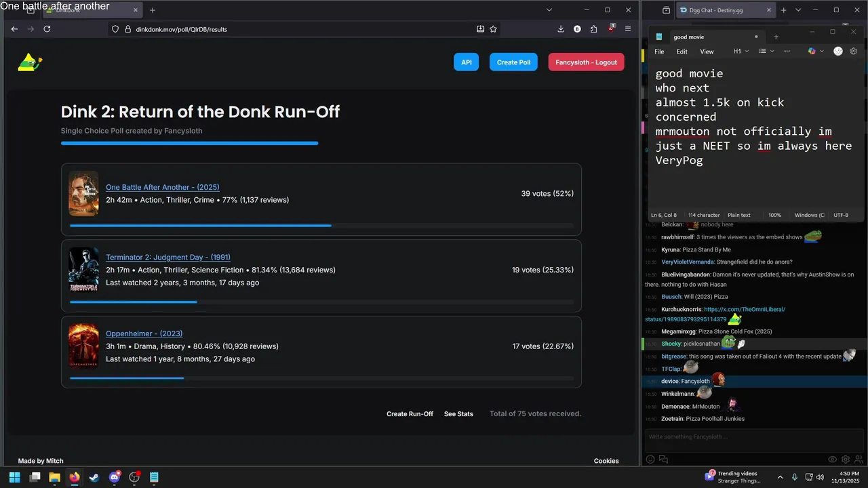Open Firefox extensions puzzle icon
Image resolution: width=868 pixels, height=488 pixels.
pos(594,29)
